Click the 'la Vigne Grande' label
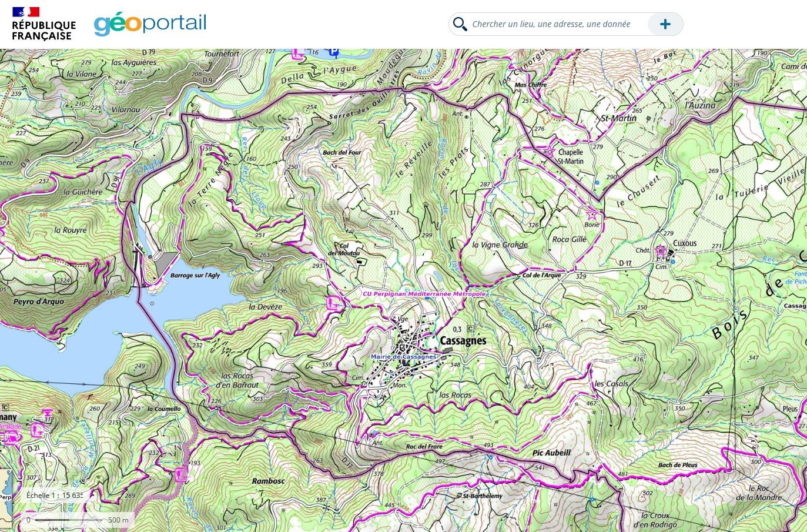This screenshot has width=807, height=532. pyautogui.click(x=500, y=245)
